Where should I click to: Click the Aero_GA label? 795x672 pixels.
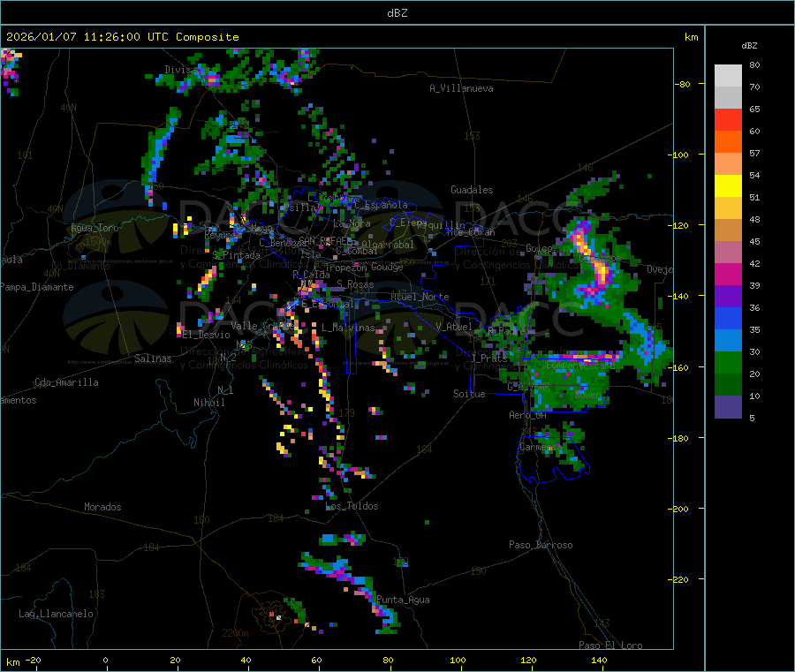pos(527,415)
